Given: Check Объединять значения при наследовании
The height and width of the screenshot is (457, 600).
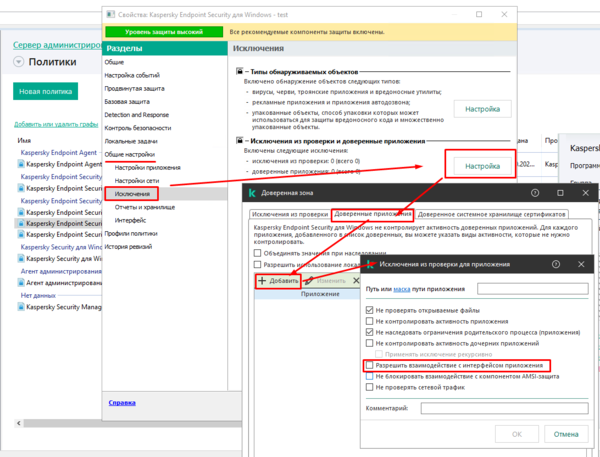Looking at the screenshot, I should coord(258,253).
